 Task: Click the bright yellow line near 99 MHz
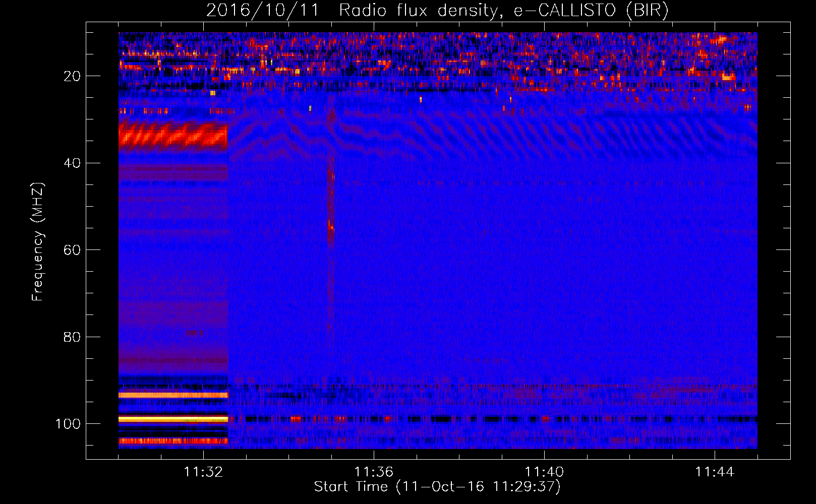pos(173,419)
